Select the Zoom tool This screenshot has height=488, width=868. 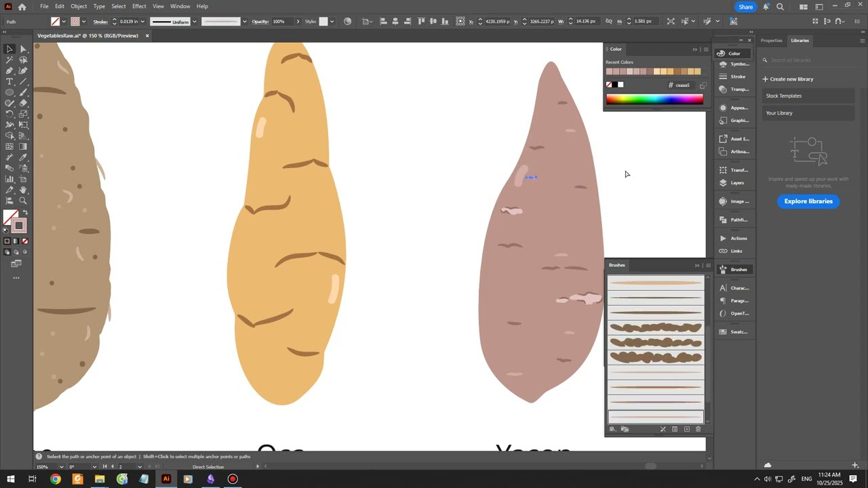[23, 201]
